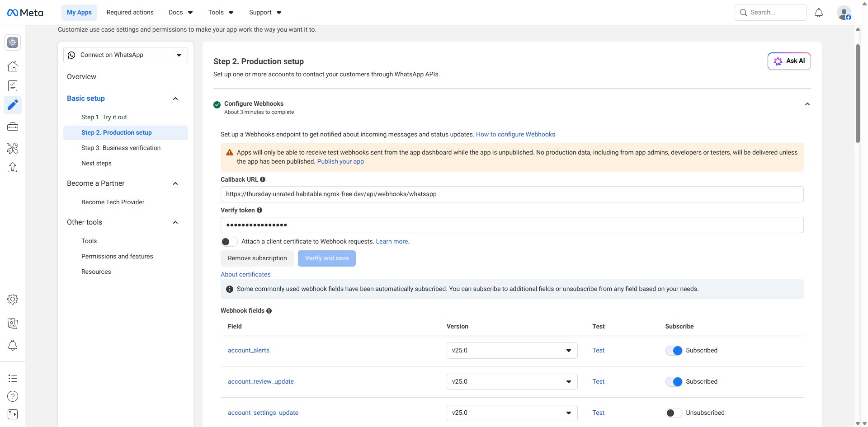
Task: Click the Remove subscription button
Action: (x=257, y=258)
